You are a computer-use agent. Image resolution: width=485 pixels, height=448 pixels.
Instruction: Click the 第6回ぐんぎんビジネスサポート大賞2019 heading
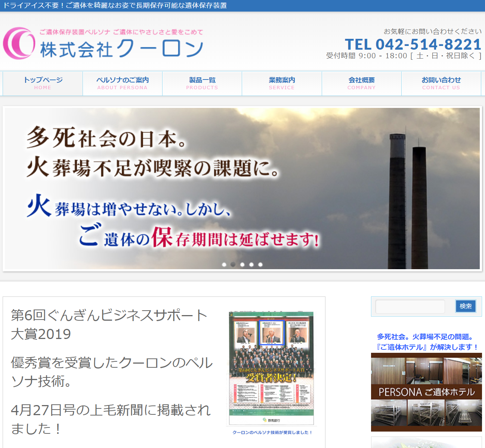pyautogui.click(x=109, y=324)
